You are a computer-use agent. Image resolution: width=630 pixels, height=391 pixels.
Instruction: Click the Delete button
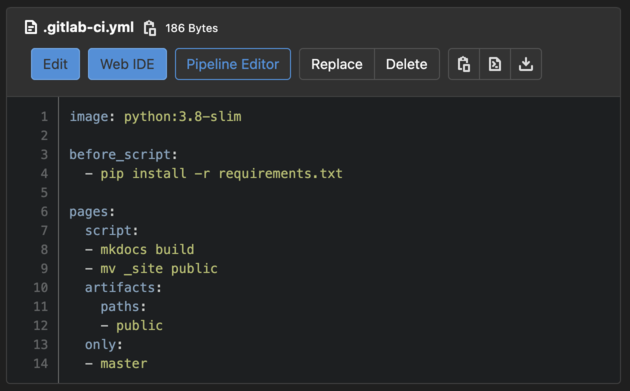[x=407, y=64]
